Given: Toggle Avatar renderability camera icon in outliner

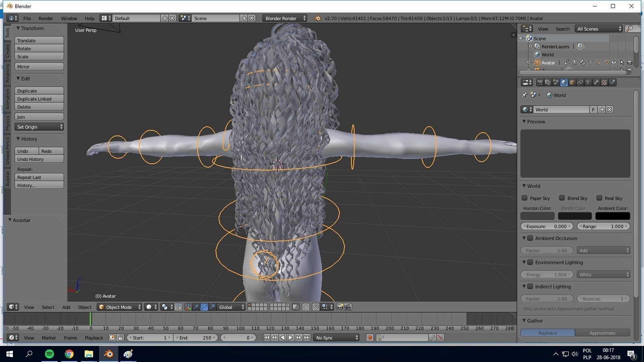Looking at the screenshot, I should point(630,62).
